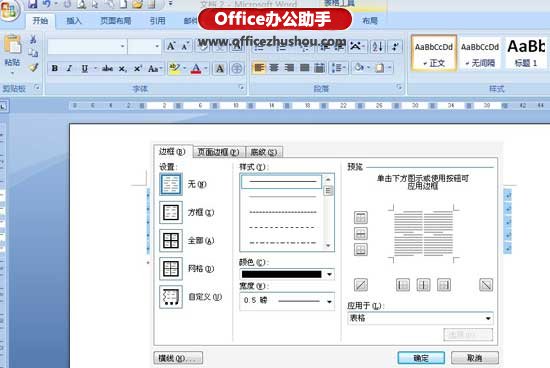550x368 pixels.
Task: Click the Align Text Right icon
Action: [x=289, y=67]
